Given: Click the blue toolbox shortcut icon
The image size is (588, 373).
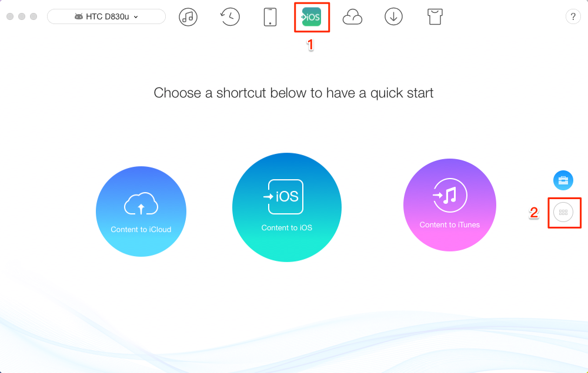Looking at the screenshot, I should [x=563, y=180].
